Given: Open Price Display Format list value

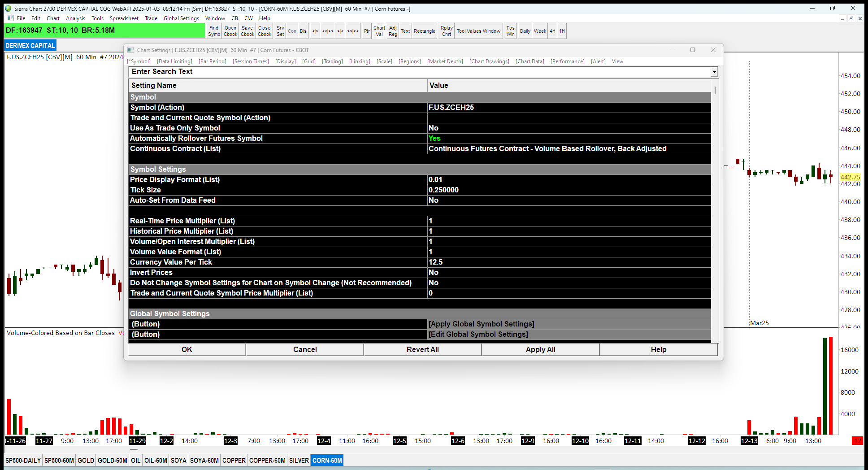Looking at the screenshot, I should coord(569,180).
